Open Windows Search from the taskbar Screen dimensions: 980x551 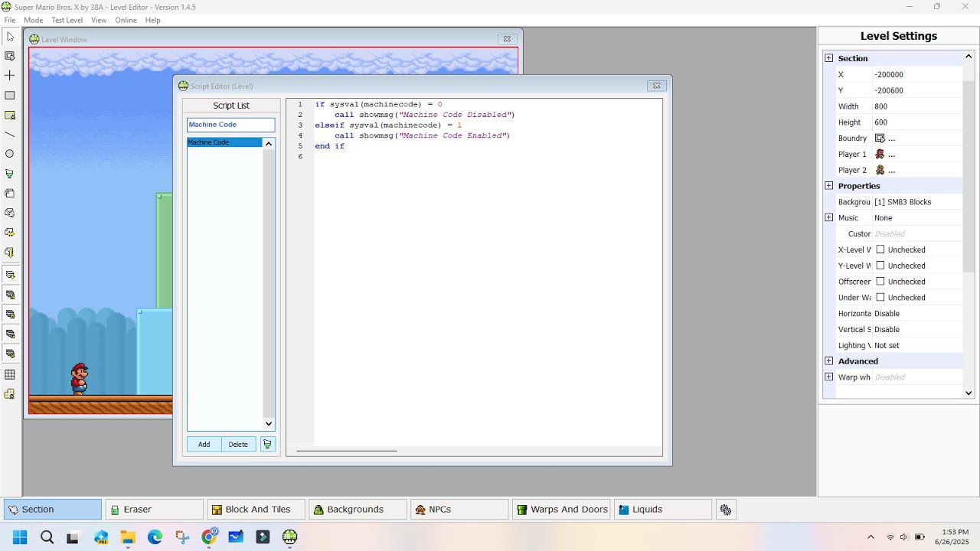[x=47, y=537]
